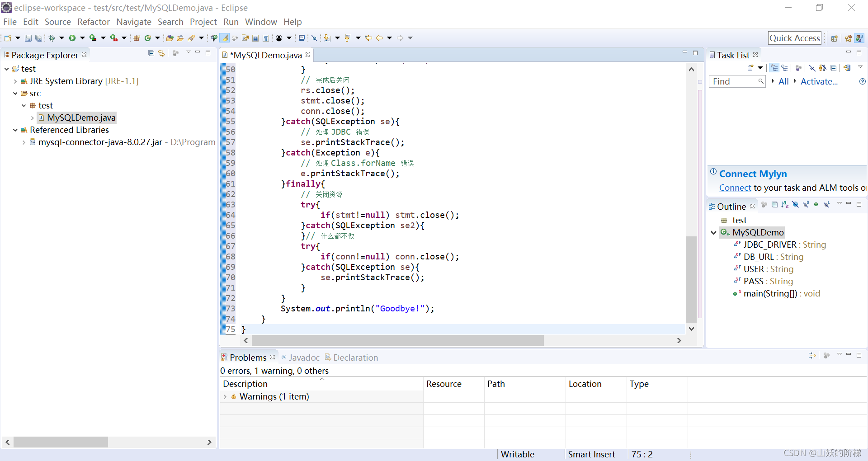Click the green Run button icon
This screenshot has height=461, width=868.
coord(72,38)
